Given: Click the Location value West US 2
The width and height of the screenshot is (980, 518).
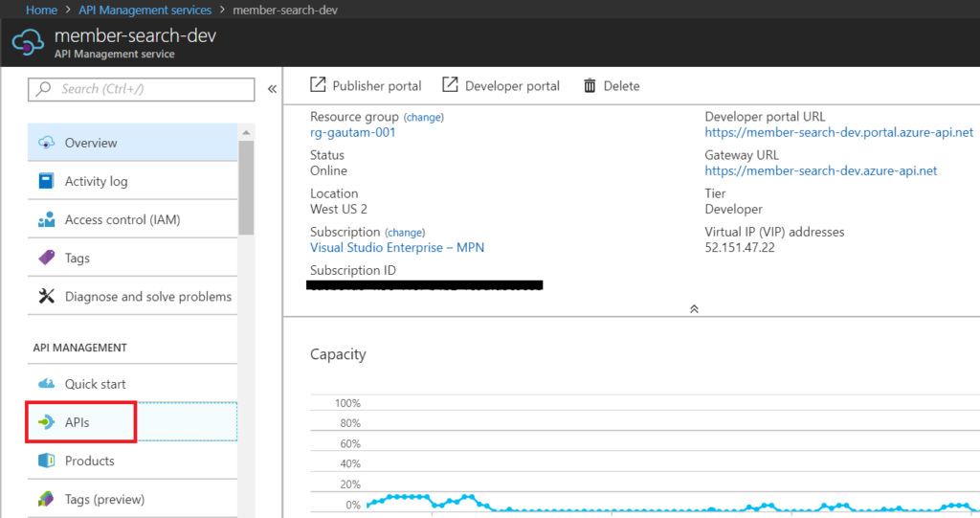Looking at the screenshot, I should (x=339, y=209).
